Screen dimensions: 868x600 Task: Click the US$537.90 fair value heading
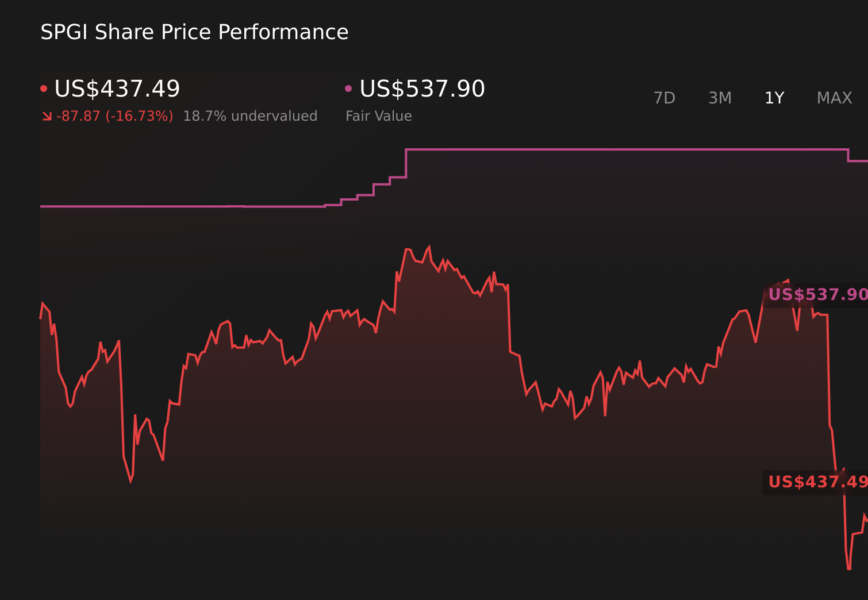422,89
